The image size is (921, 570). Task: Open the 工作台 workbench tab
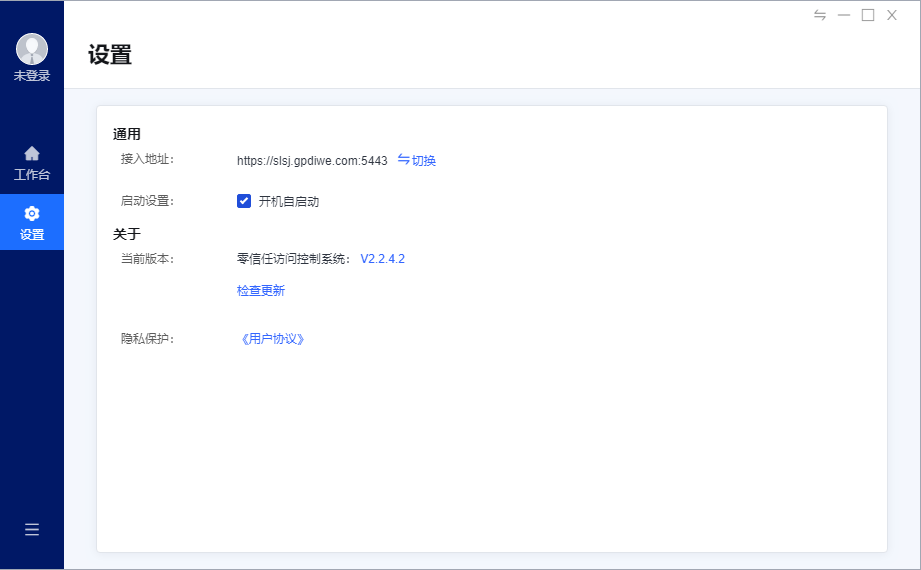(x=32, y=163)
